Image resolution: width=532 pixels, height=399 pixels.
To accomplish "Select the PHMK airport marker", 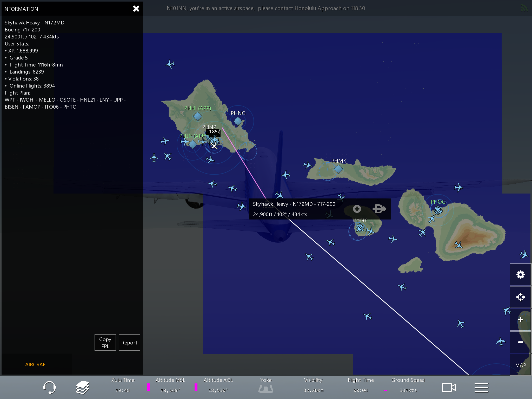I will [338, 169].
